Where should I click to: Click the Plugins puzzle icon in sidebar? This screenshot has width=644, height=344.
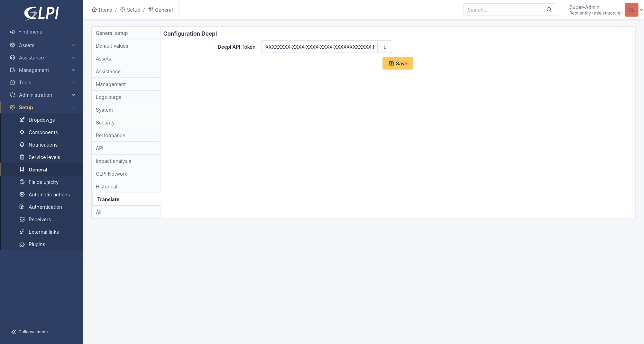click(x=22, y=244)
